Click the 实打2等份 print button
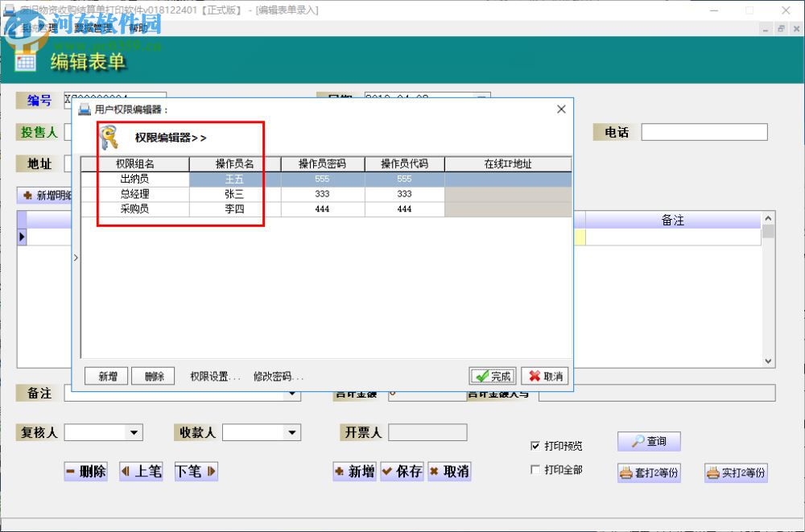 [736, 472]
